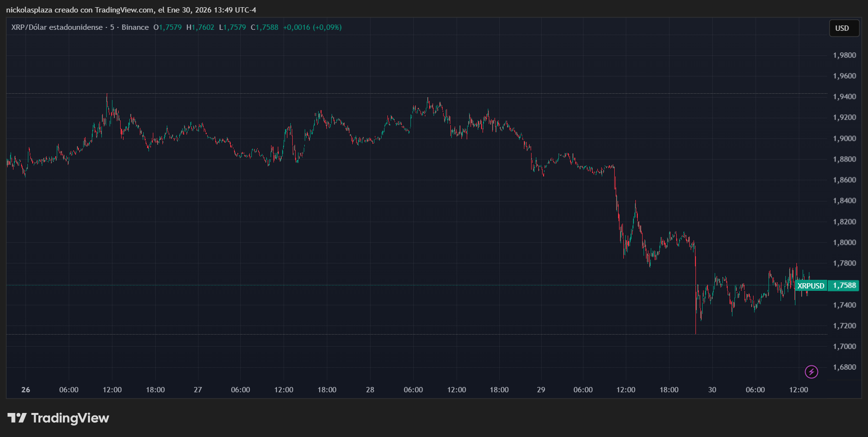Click the purple lightning bolt icon
Image resolution: width=868 pixels, height=437 pixels.
811,372
